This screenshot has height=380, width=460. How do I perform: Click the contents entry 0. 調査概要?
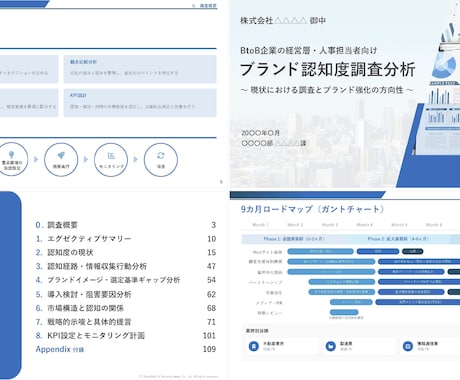57,225
